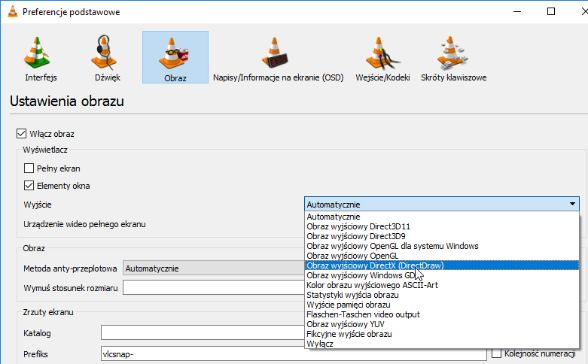This screenshot has width=588, height=364.
Task: Open the Napisy/Informacje na ekranie (OSD) icon
Action: (275, 53)
